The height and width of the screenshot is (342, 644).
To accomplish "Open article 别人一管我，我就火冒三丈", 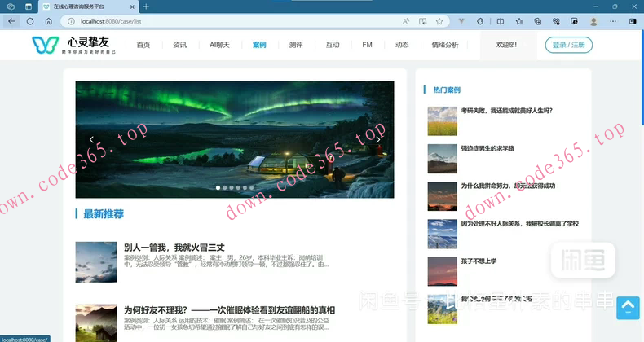I will tap(174, 248).
